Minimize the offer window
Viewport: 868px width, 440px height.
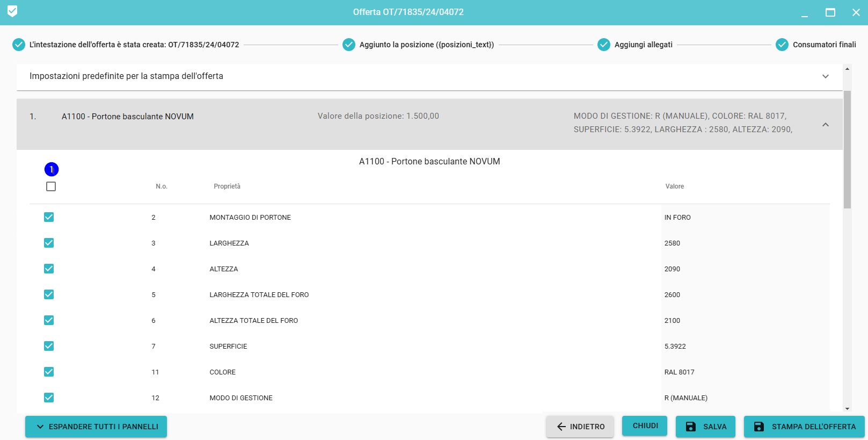804,12
